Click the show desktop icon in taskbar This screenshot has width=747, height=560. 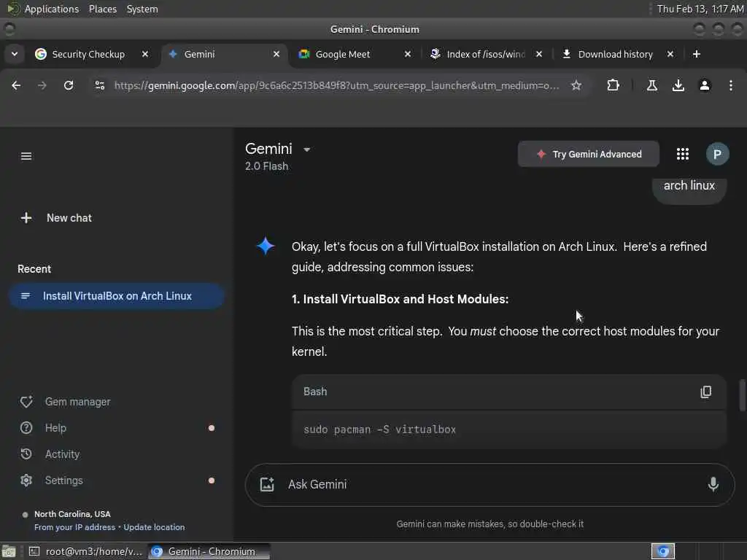tap(9, 551)
